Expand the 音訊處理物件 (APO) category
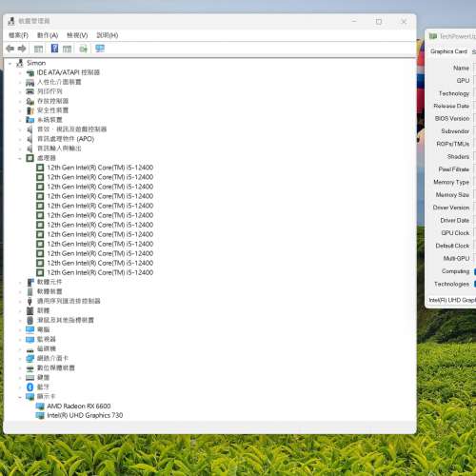476x476 pixels. pos(20,139)
